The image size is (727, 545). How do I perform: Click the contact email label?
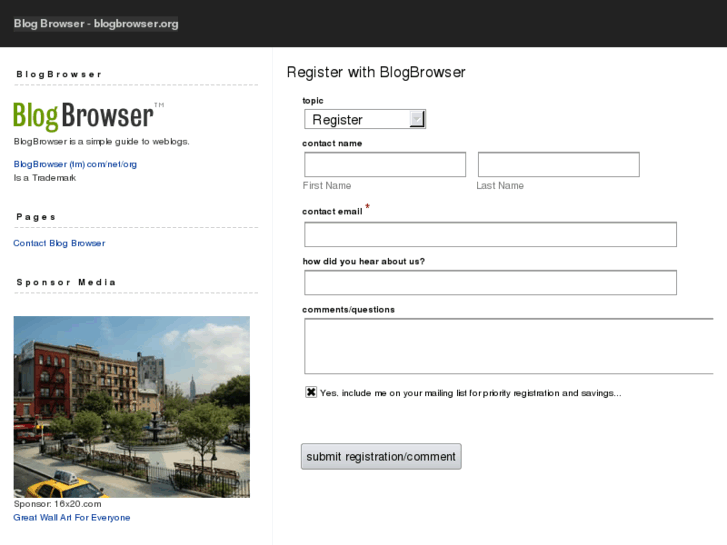coord(332,212)
